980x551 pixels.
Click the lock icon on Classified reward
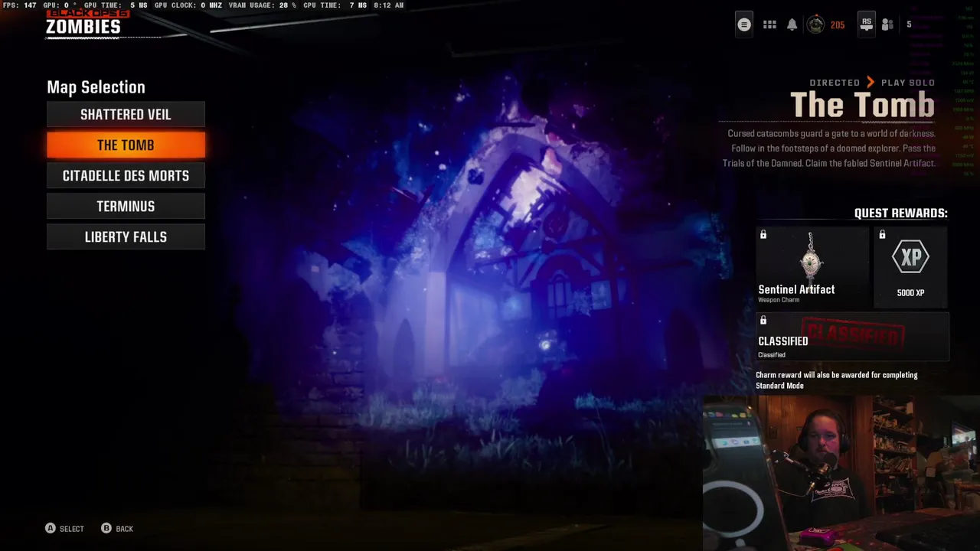point(763,321)
